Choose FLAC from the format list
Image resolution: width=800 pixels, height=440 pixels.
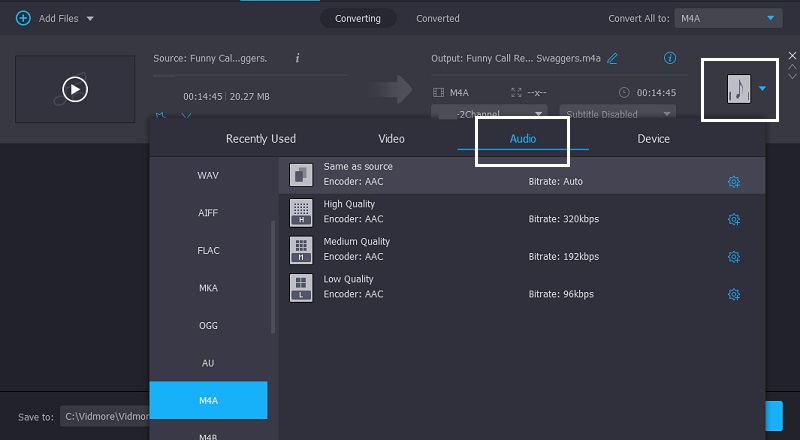pos(208,250)
